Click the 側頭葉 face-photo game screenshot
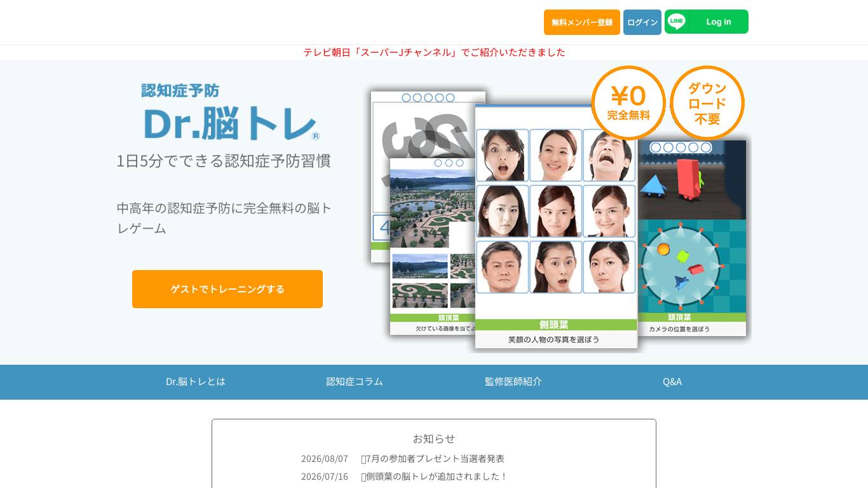The height and width of the screenshot is (488, 868). (556, 227)
